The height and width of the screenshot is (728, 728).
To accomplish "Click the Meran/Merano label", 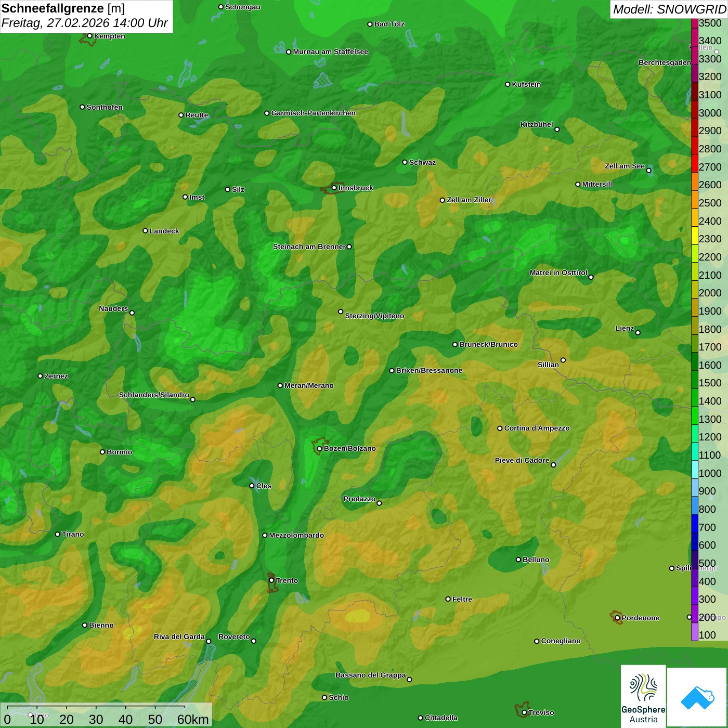I will (309, 385).
